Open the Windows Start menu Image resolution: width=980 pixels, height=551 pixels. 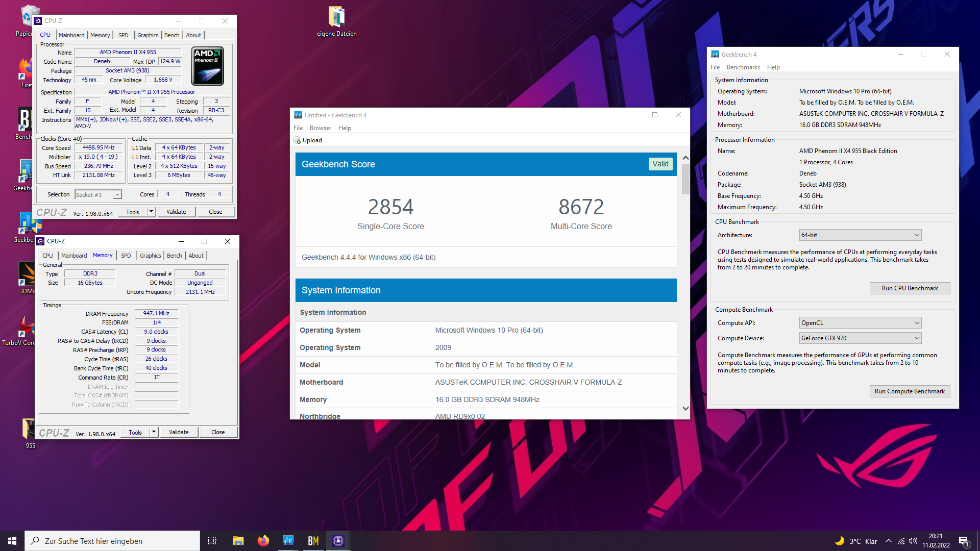pyautogui.click(x=12, y=541)
